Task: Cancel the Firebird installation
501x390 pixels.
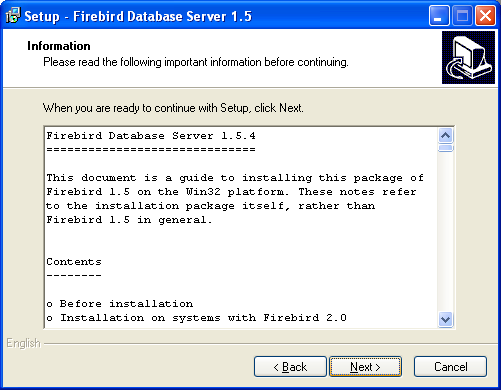Action: click(450, 367)
